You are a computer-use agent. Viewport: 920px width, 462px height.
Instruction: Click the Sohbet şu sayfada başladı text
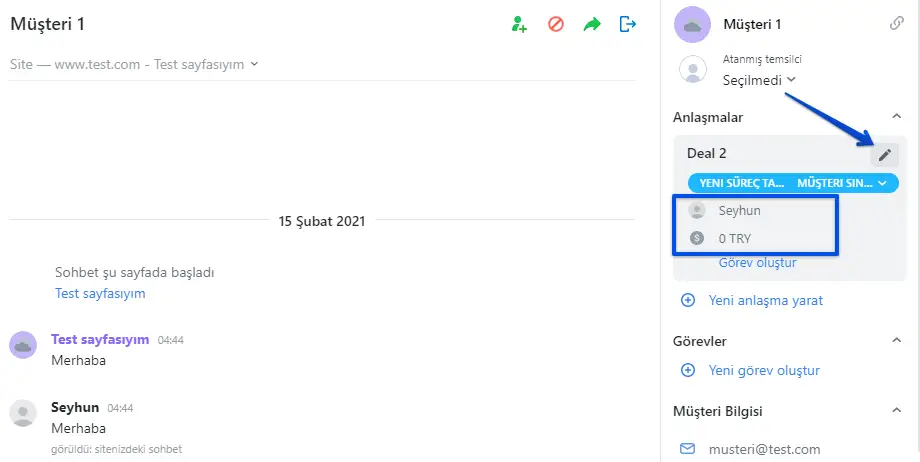(134, 273)
